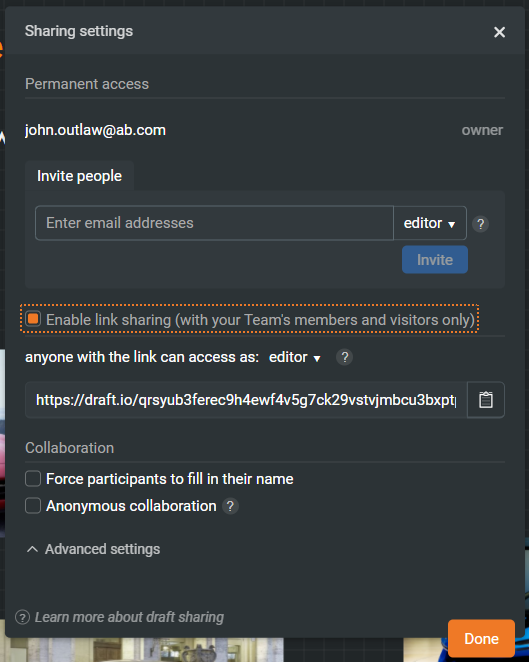This screenshot has width=529, height=662.
Task: Toggle Enable link sharing checkbox
Action: 33,319
